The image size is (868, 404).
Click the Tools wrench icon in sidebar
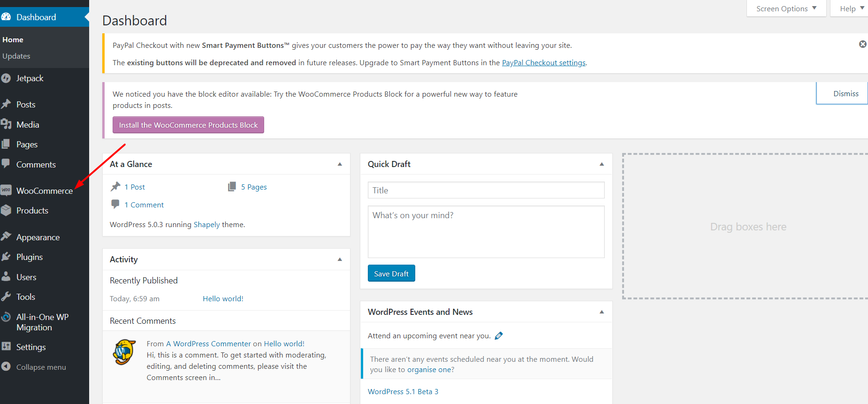[x=6, y=297]
